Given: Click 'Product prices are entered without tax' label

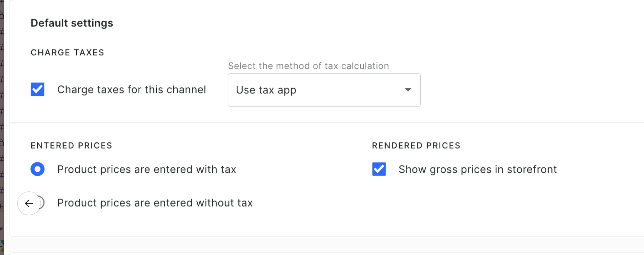Looking at the screenshot, I should (x=155, y=203).
